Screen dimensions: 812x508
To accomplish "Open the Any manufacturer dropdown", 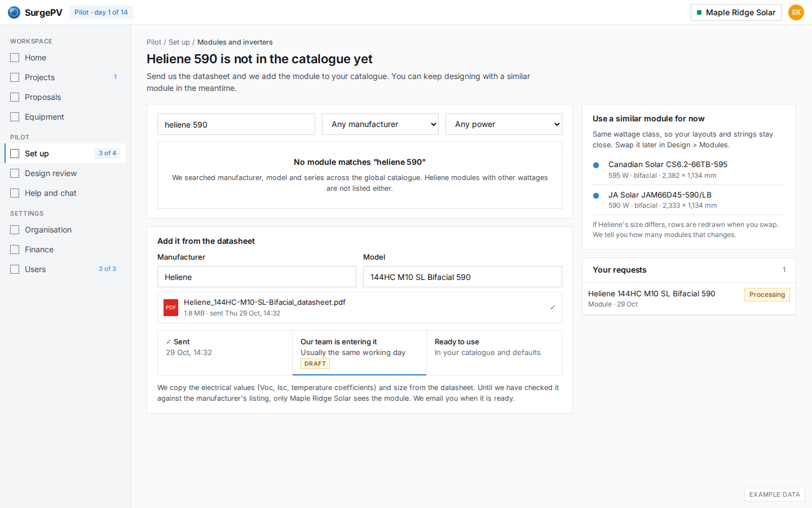I will pos(380,124).
